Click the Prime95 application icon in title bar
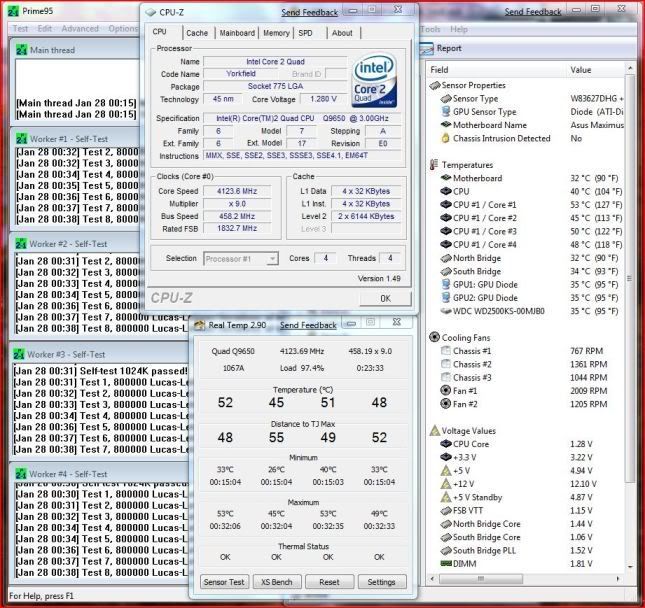This screenshot has width=645, height=608. [14, 11]
